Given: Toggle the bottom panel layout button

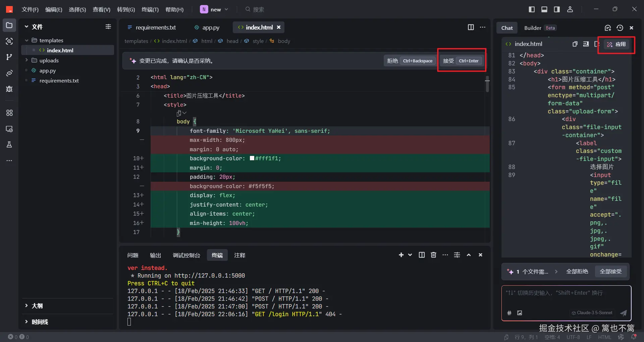Looking at the screenshot, I should click(544, 9).
